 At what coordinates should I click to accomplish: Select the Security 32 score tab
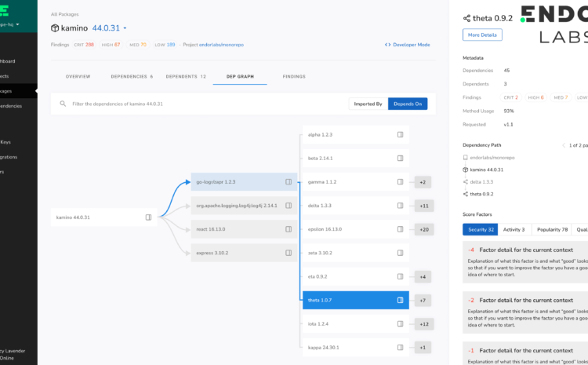coord(481,229)
